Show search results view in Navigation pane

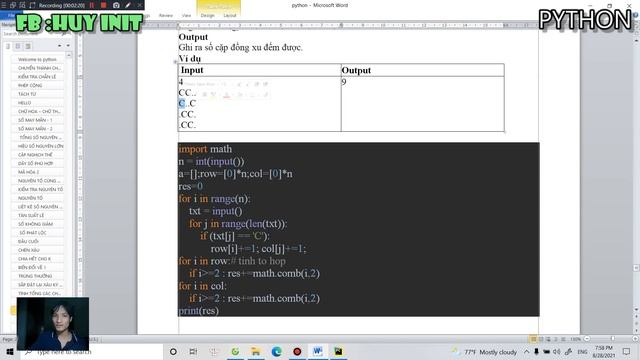pyautogui.click(x=28, y=46)
